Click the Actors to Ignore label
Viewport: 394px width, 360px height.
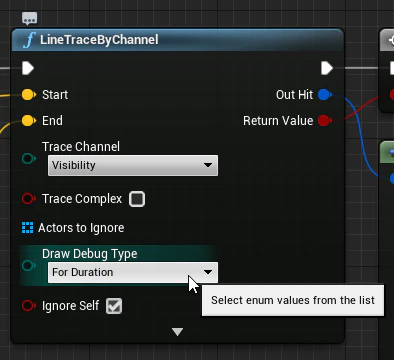click(81, 228)
